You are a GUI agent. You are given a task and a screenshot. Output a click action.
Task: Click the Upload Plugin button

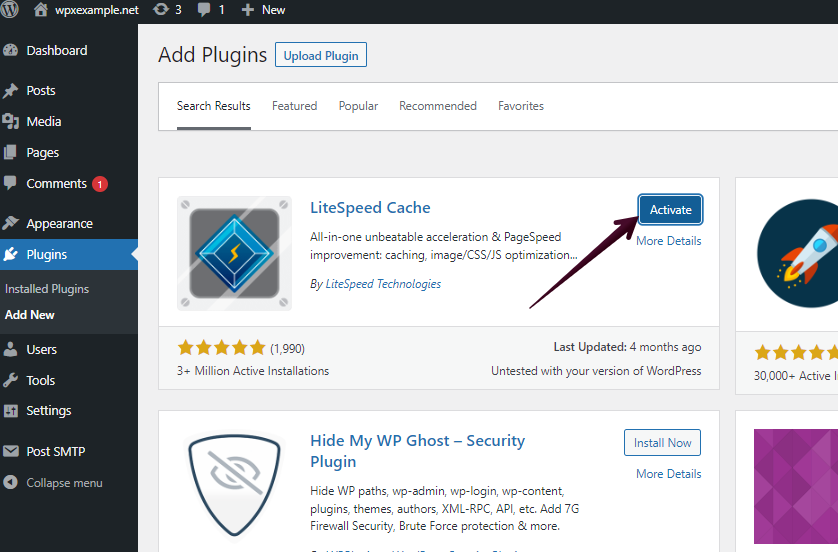[x=321, y=55]
